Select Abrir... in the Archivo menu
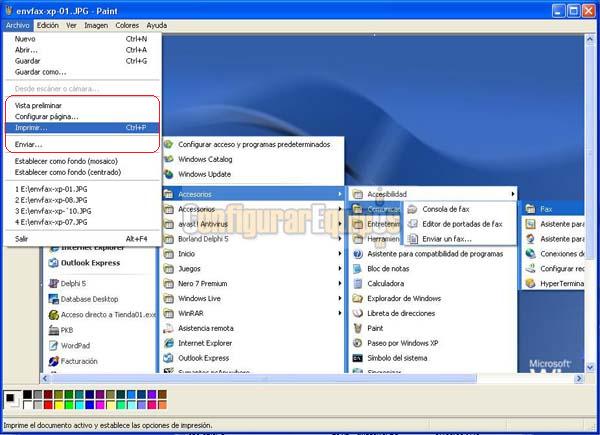This screenshot has height=435, width=600. coord(82,50)
